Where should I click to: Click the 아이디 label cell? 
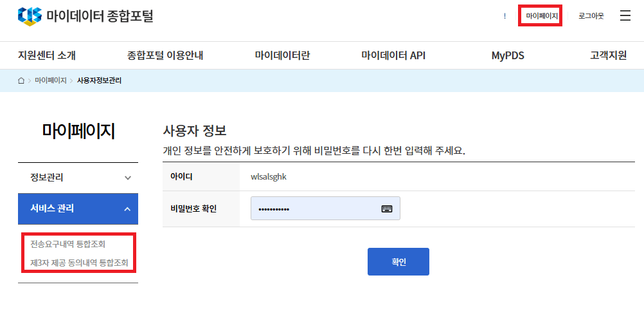[201, 177]
